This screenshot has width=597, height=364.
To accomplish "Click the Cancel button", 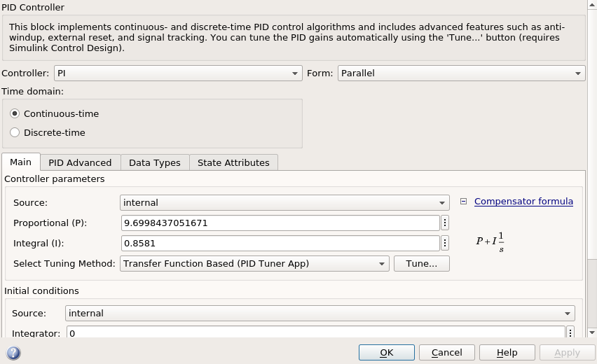I will click(446, 353).
